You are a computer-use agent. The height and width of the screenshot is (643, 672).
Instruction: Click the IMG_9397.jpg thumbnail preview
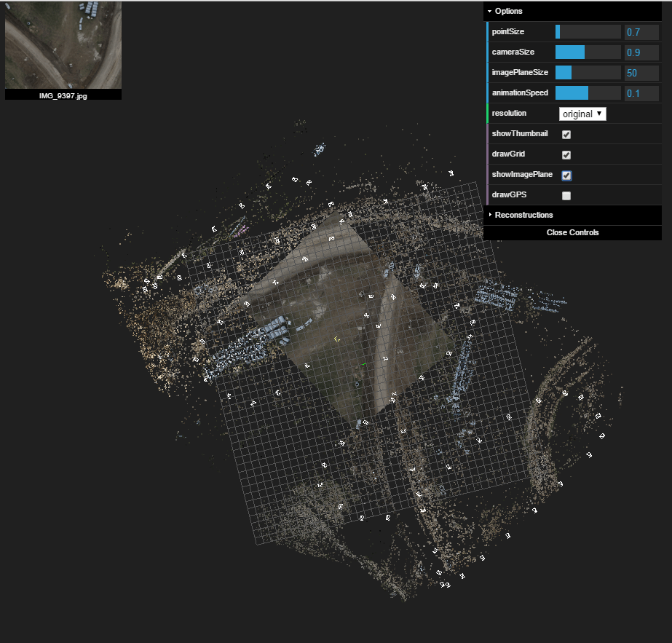pos(63,45)
